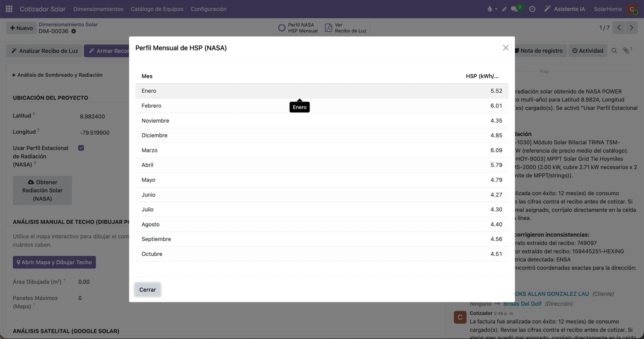
Task: Go to the previous record arrow
Action: pyautogui.click(x=619, y=28)
